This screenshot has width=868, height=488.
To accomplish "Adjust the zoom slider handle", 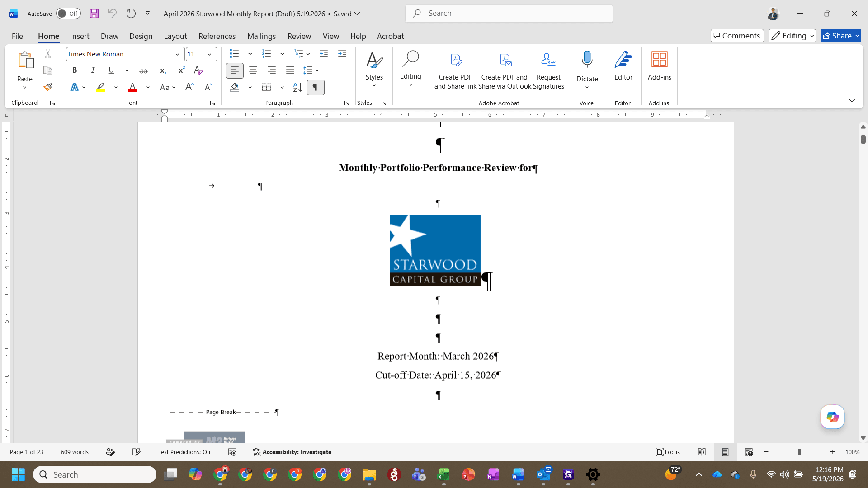I will pos(800,452).
